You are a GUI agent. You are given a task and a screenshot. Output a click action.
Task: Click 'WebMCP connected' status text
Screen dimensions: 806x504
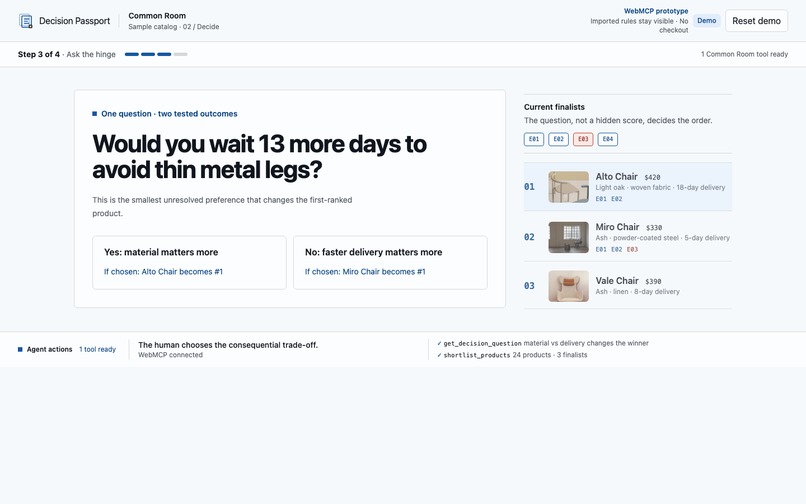pyautogui.click(x=170, y=355)
